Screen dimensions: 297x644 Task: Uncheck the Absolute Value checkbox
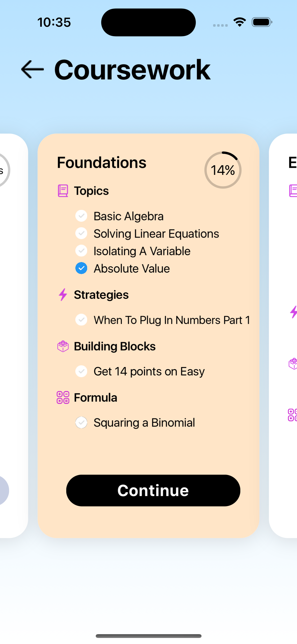click(x=81, y=268)
